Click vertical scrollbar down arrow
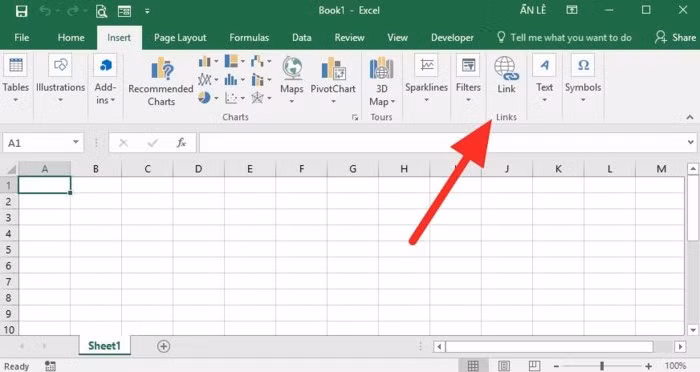The image size is (700, 372). (x=692, y=330)
